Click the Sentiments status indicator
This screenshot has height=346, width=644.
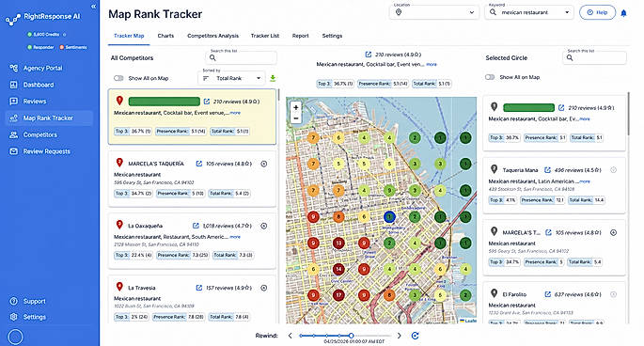tap(73, 47)
